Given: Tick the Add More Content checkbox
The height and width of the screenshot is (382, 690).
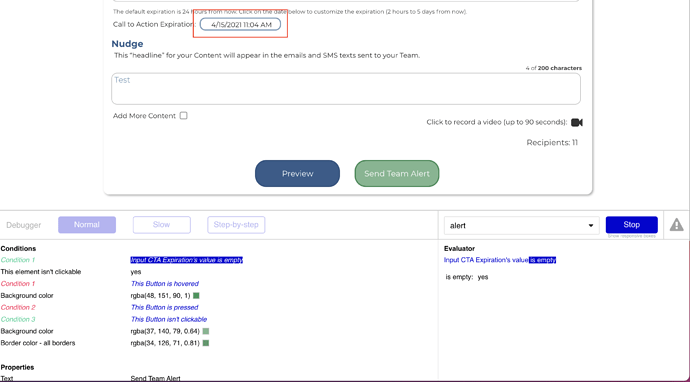Looking at the screenshot, I should coord(184,116).
